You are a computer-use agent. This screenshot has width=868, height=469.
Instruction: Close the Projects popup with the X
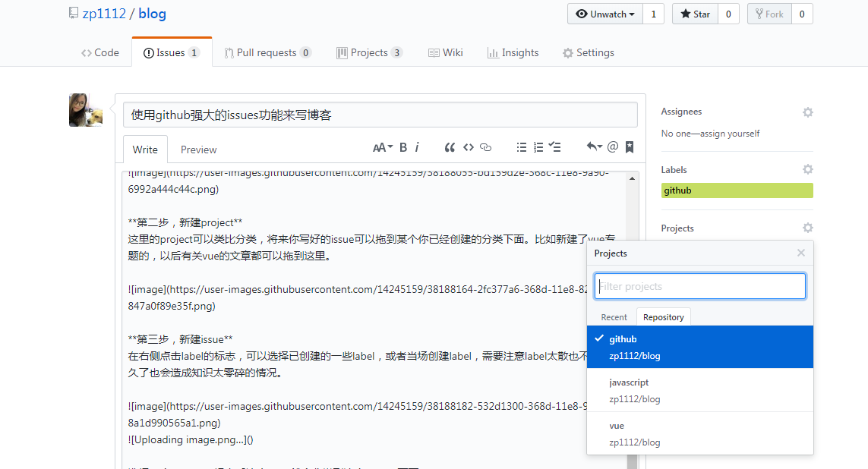801,253
